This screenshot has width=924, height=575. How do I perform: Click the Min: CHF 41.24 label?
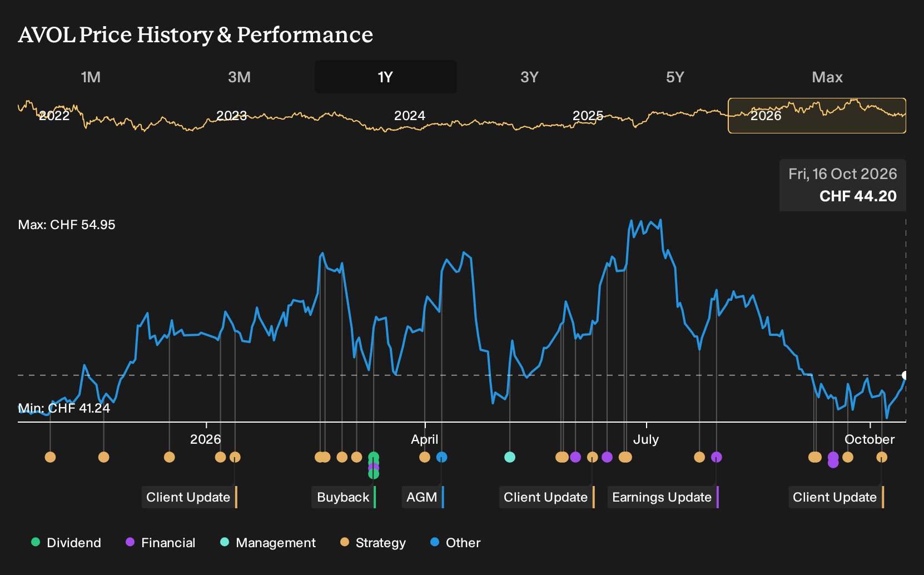[64, 408]
